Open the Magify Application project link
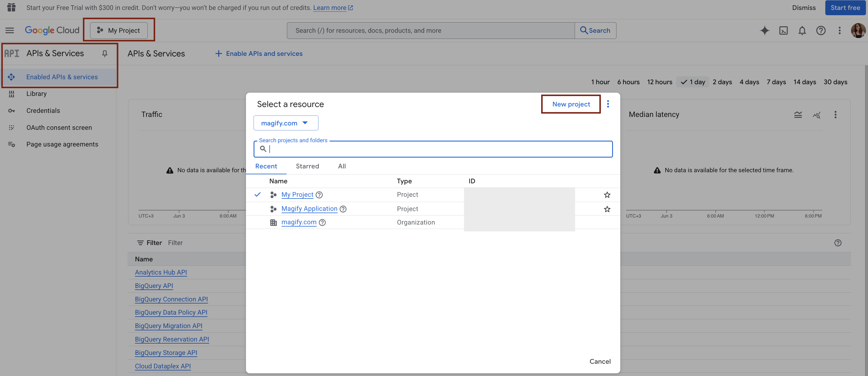This screenshot has width=868, height=376. [309, 208]
